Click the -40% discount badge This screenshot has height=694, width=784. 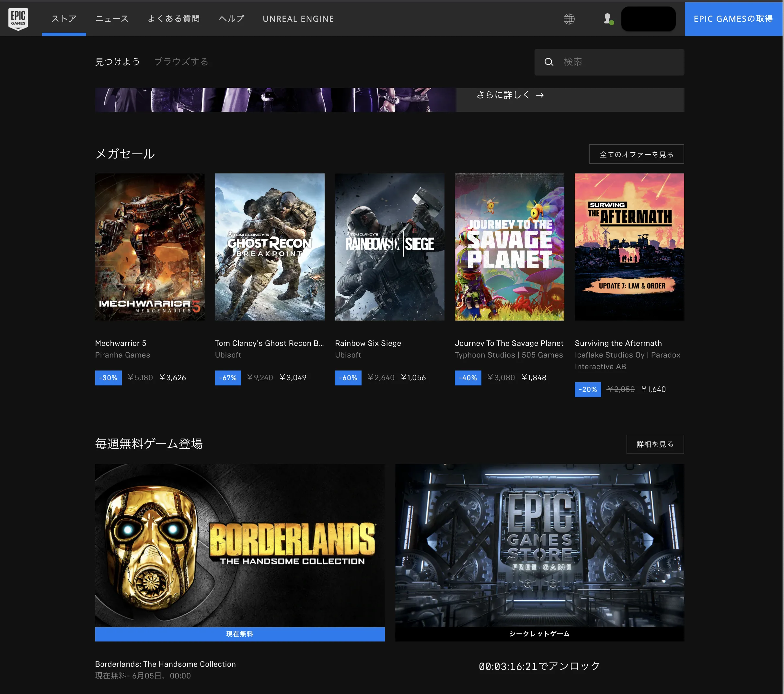point(468,378)
